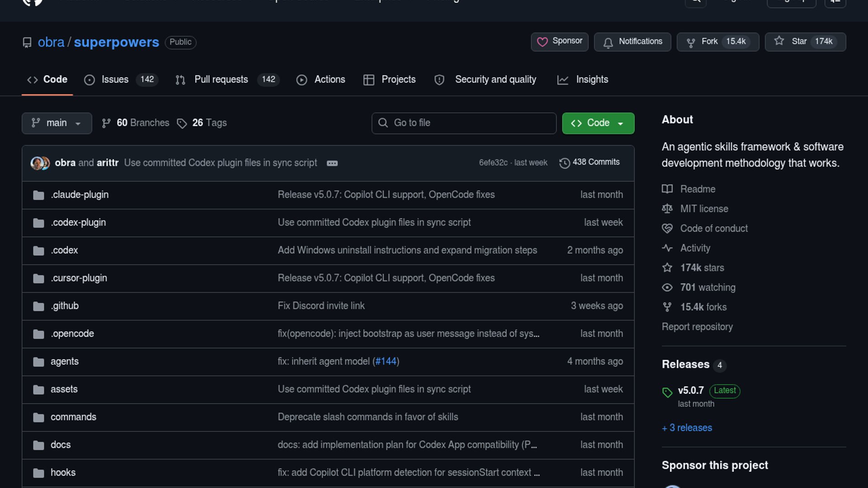Open the Insights tab
The image size is (868, 488).
pyautogui.click(x=591, y=80)
